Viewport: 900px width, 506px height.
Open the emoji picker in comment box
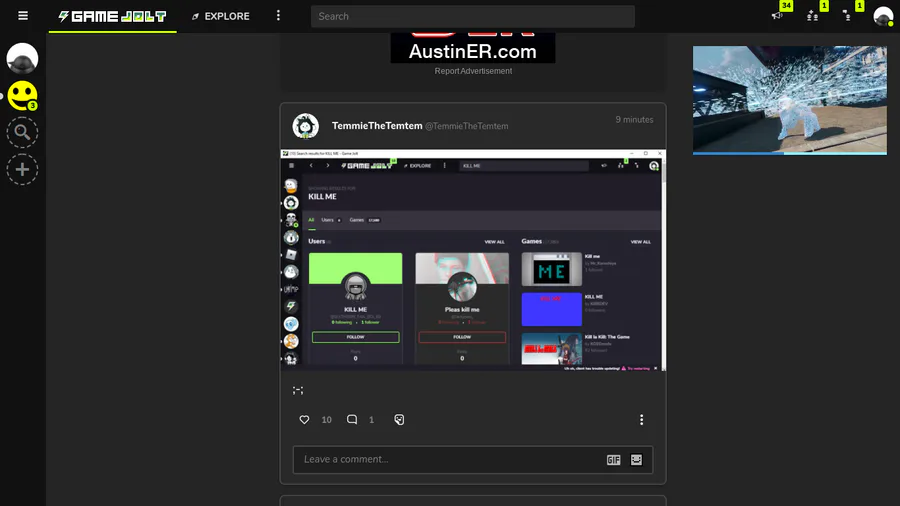click(x=636, y=460)
